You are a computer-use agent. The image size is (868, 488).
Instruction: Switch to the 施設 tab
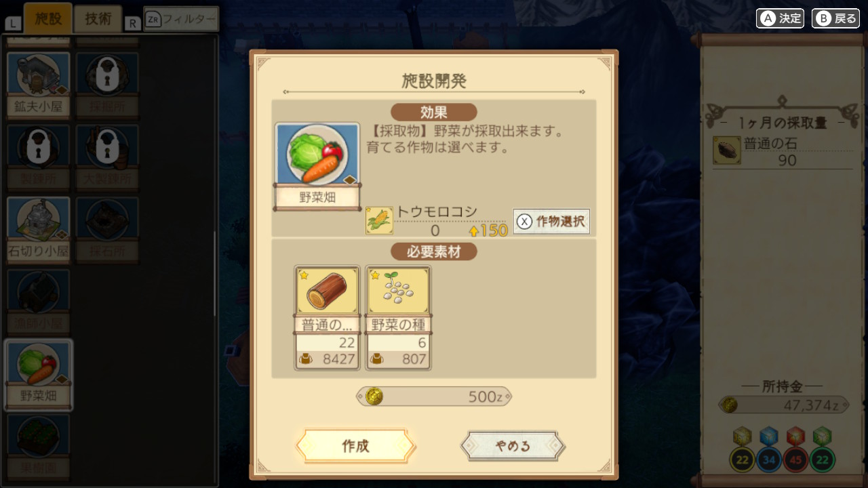point(48,19)
